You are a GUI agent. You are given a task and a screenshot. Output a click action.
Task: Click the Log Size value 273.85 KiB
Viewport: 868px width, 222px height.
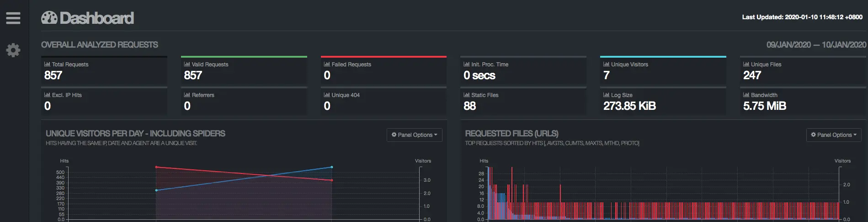(630, 106)
